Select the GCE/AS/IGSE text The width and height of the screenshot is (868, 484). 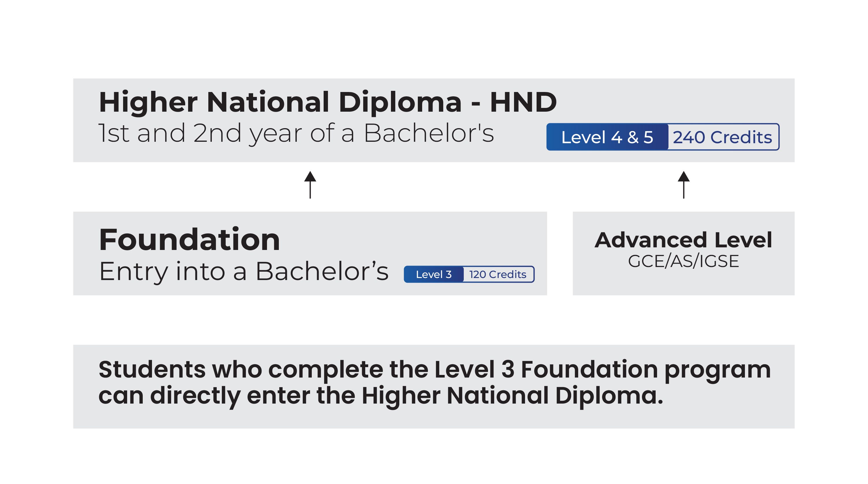pos(683,261)
